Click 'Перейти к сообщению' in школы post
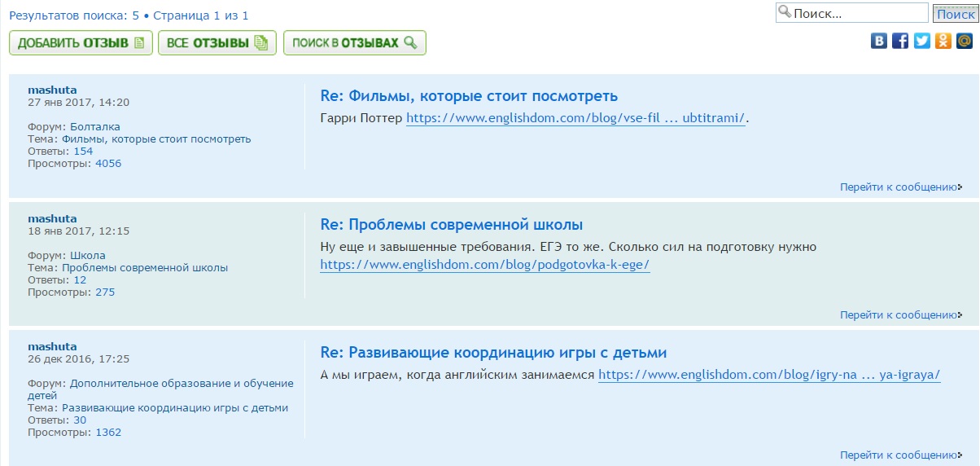The height and width of the screenshot is (466, 980). coord(900,314)
